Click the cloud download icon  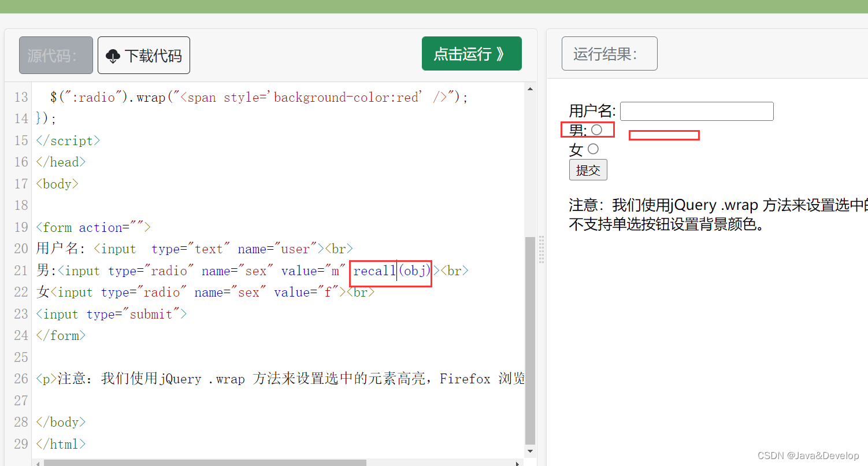pyautogui.click(x=113, y=56)
